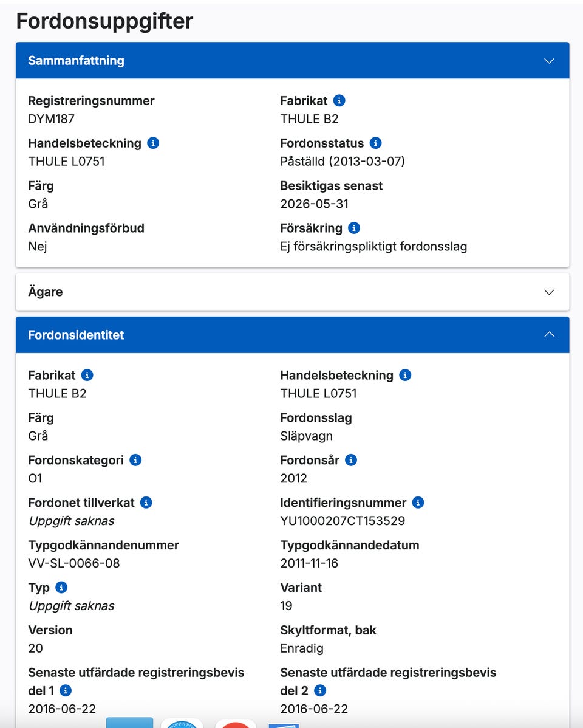Image resolution: width=583 pixels, height=728 pixels.
Task: Click the identification number YU1000207CT153529
Action: coord(343,521)
